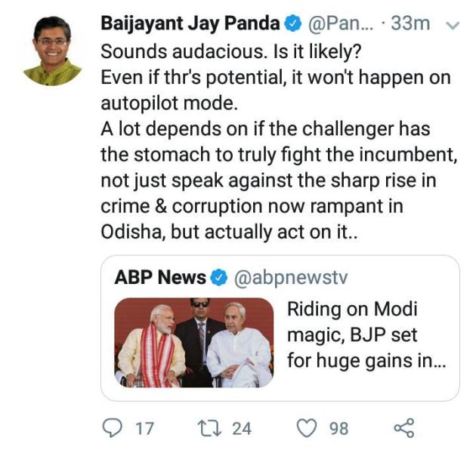Click the ABP News account name
The image size is (476, 453).
click(159, 277)
